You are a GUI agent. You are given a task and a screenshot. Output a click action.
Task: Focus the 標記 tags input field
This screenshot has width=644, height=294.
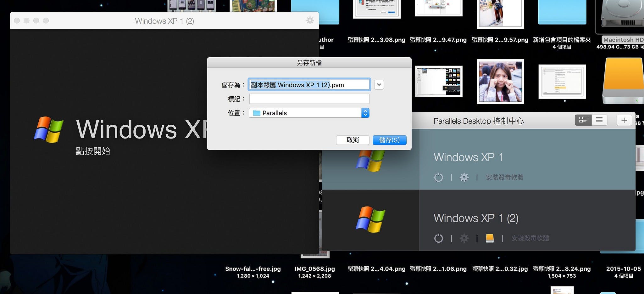pos(309,99)
